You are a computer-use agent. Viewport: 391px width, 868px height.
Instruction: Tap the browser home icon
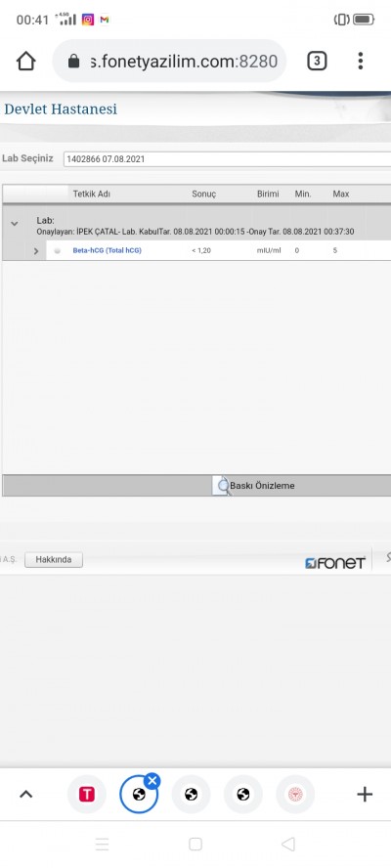point(26,61)
